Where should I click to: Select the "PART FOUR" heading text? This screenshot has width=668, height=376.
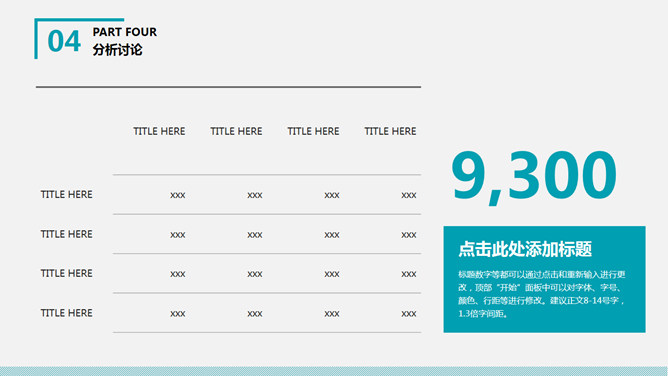[124, 32]
